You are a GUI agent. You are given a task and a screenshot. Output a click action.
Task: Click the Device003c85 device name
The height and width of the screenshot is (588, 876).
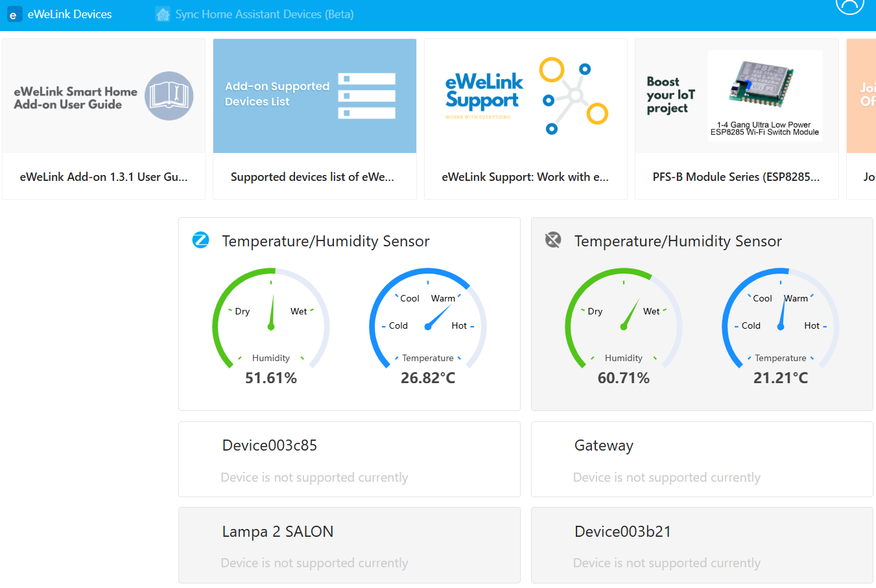pos(270,445)
